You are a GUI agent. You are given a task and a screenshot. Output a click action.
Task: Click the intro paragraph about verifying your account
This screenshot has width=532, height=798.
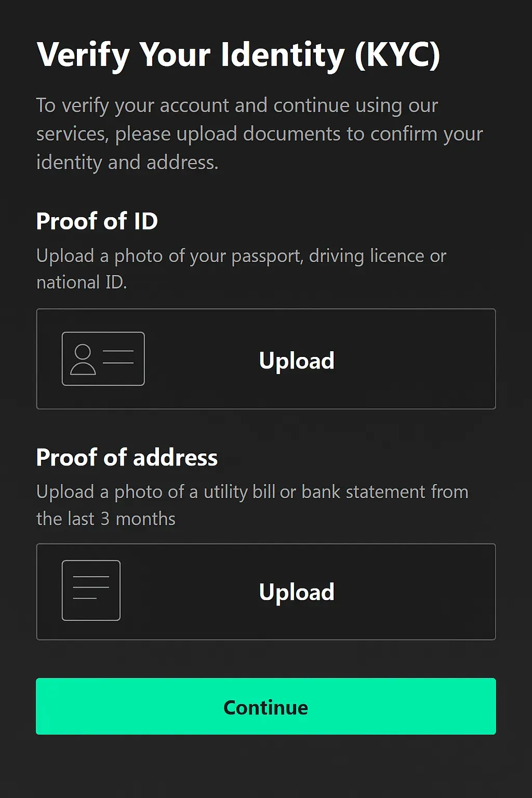pyautogui.click(x=260, y=134)
